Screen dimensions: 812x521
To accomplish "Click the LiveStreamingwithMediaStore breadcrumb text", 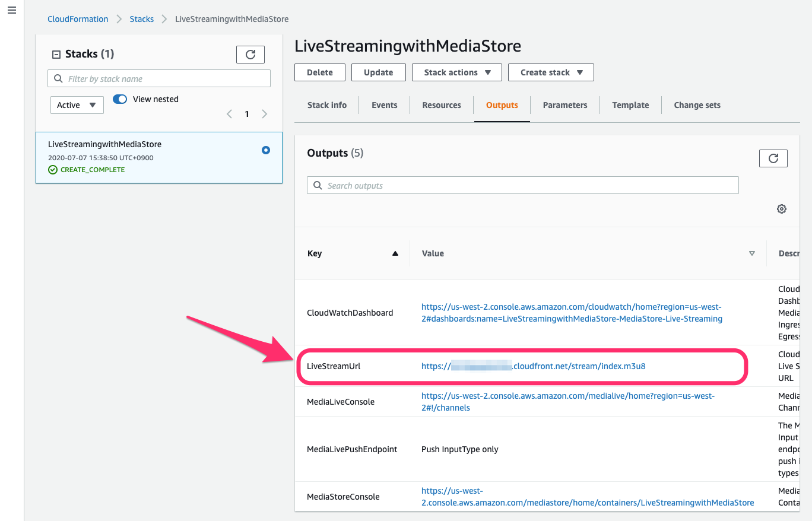I will pyautogui.click(x=232, y=19).
